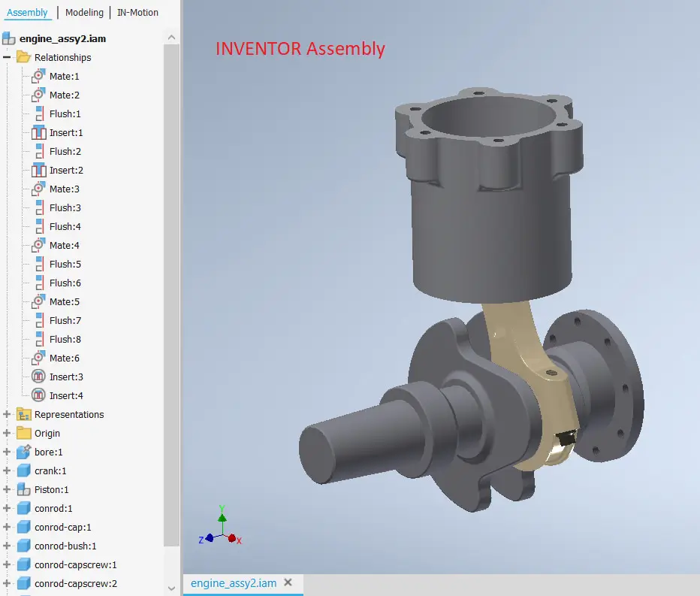Click the Mate:6 constraint icon
This screenshot has height=596, width=700.
tap(39, 358)
